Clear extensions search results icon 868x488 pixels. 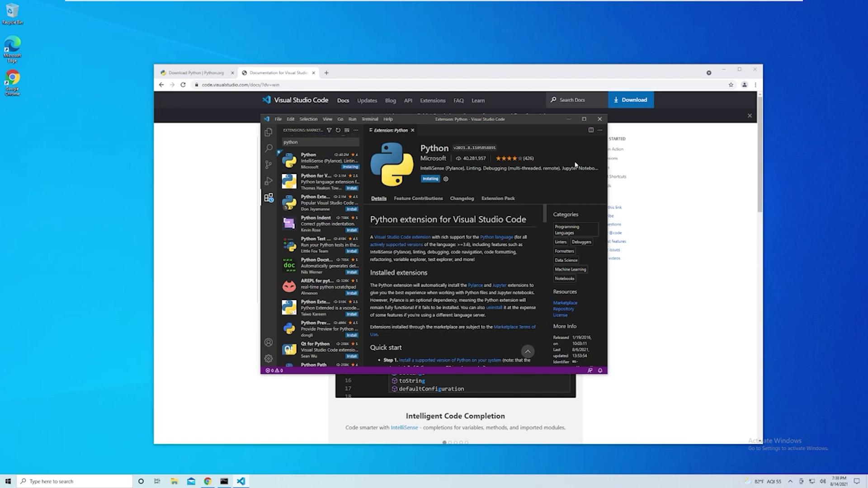(347, 130)
